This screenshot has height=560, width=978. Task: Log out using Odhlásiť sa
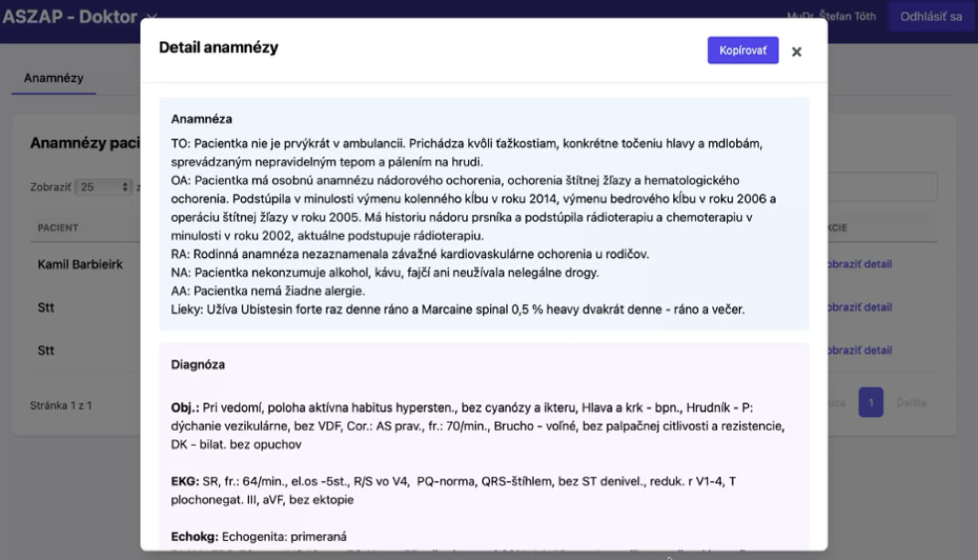pos(930,16)
